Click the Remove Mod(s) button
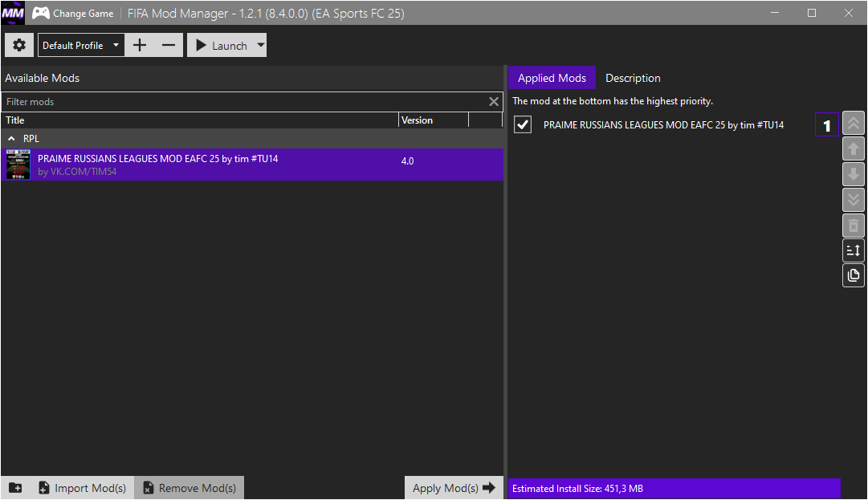 189,488
